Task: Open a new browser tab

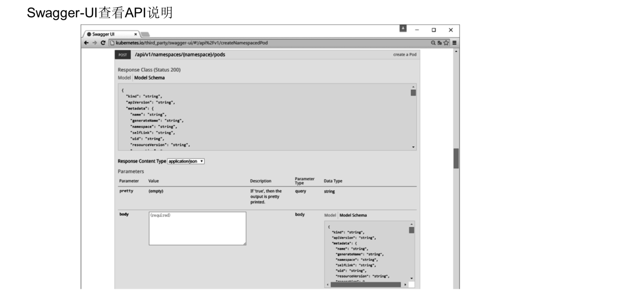Action: point(145,34)
